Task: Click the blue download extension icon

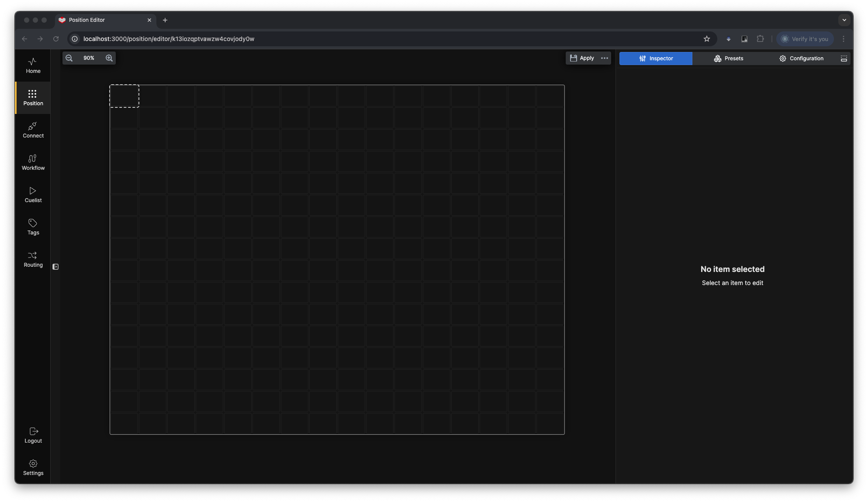Action: pyautogui.click(x=728, y=39)
